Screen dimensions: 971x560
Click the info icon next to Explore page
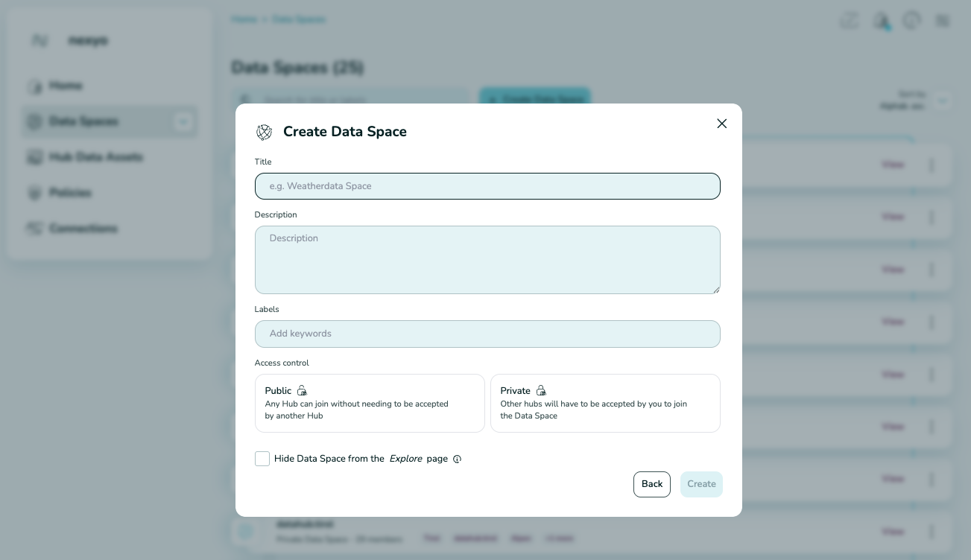tap(457, 459)
